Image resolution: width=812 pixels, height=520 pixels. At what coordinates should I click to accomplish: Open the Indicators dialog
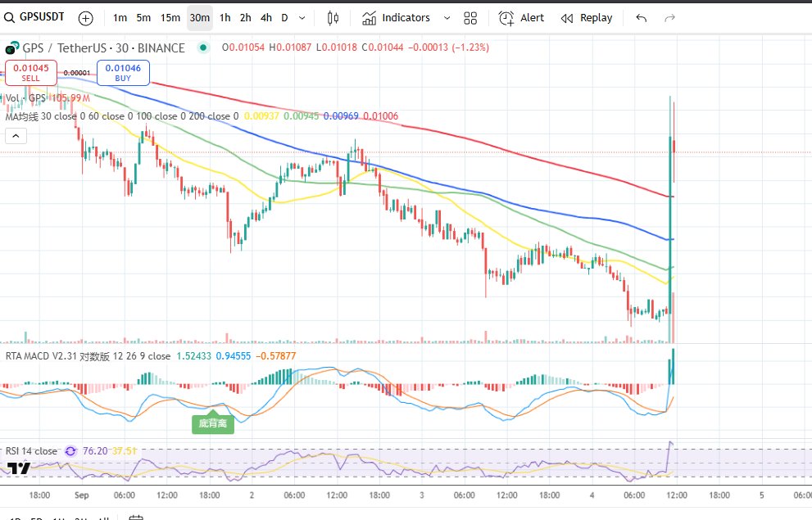396,18
